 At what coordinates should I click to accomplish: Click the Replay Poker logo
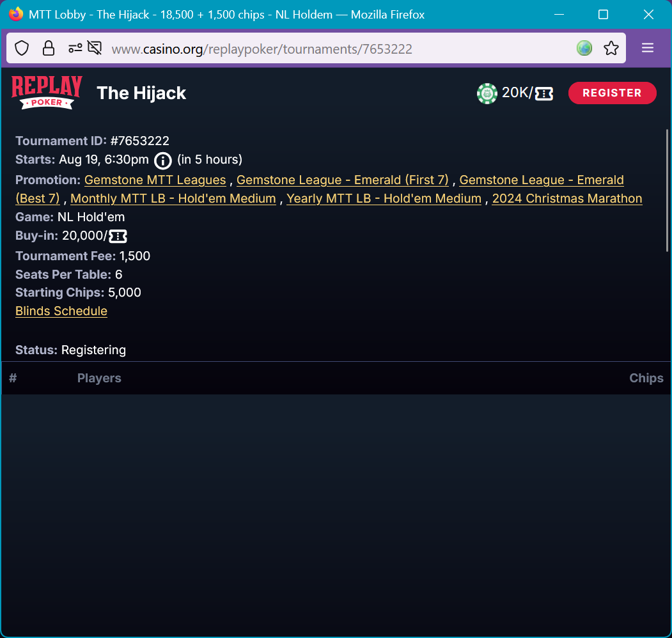47,93
